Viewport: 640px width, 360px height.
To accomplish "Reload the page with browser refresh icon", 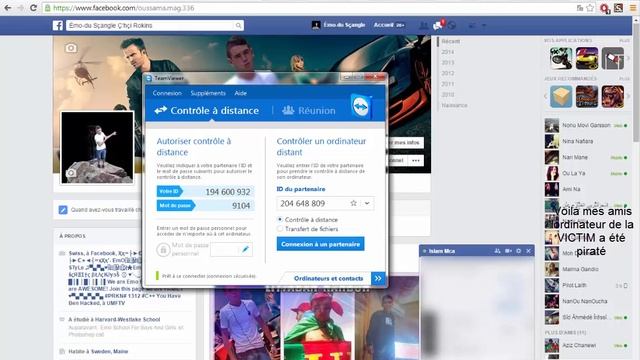I will pos(33,8).
